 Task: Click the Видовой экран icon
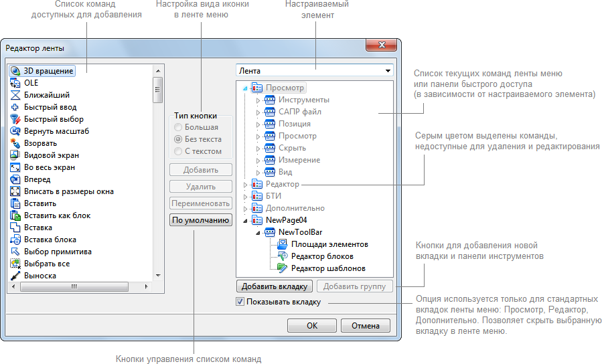(15, 155)
